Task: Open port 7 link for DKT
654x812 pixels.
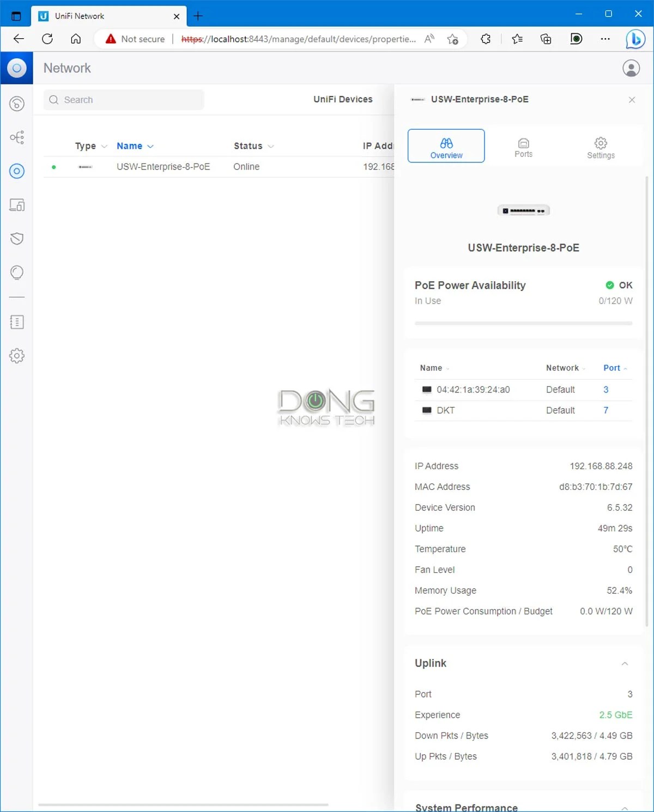Action: [x=605, y=410]
